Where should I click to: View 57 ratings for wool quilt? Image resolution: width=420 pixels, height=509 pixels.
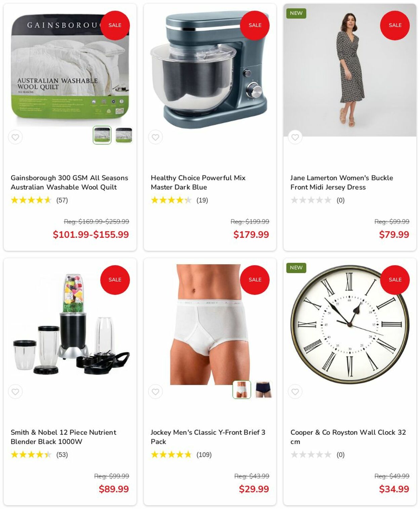[x=62, y=200]
